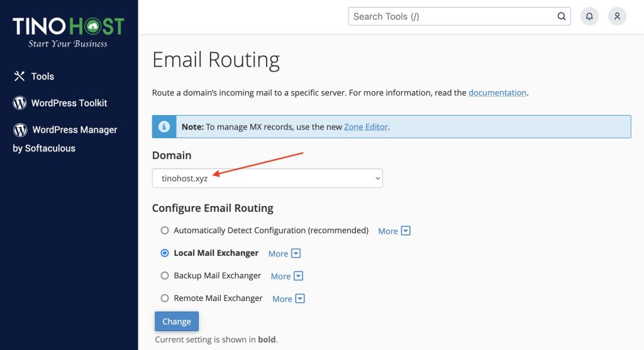Select Backup Mail Exchanger radio button
This screenshot has width=644, height=350.
165,275
